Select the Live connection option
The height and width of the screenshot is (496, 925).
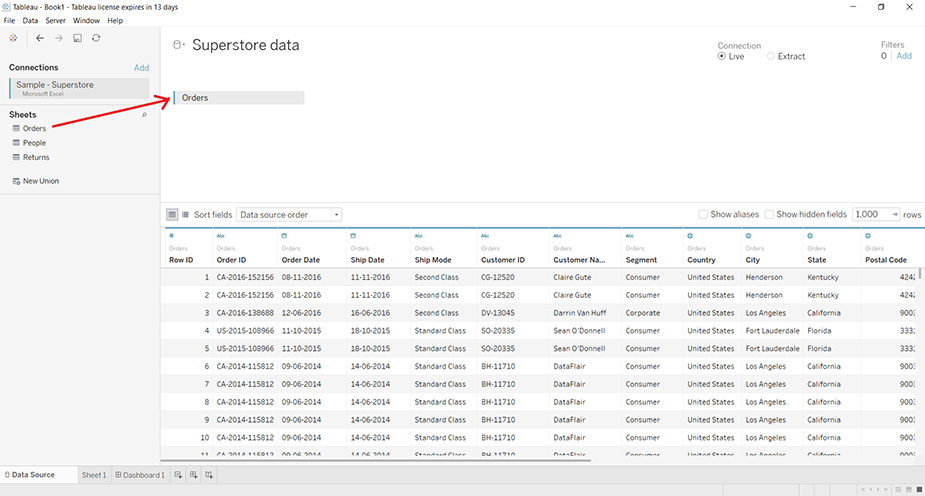[x=721, y=57]
